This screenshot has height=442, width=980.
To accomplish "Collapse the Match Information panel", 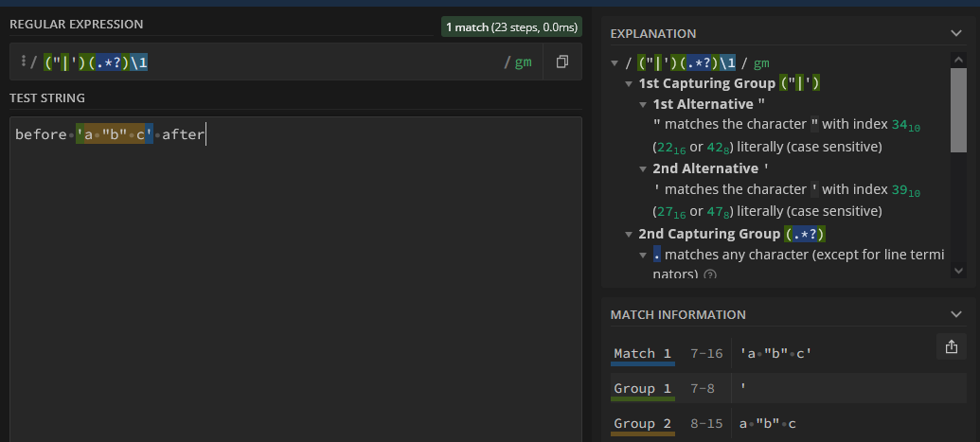I will click(955, 314).
